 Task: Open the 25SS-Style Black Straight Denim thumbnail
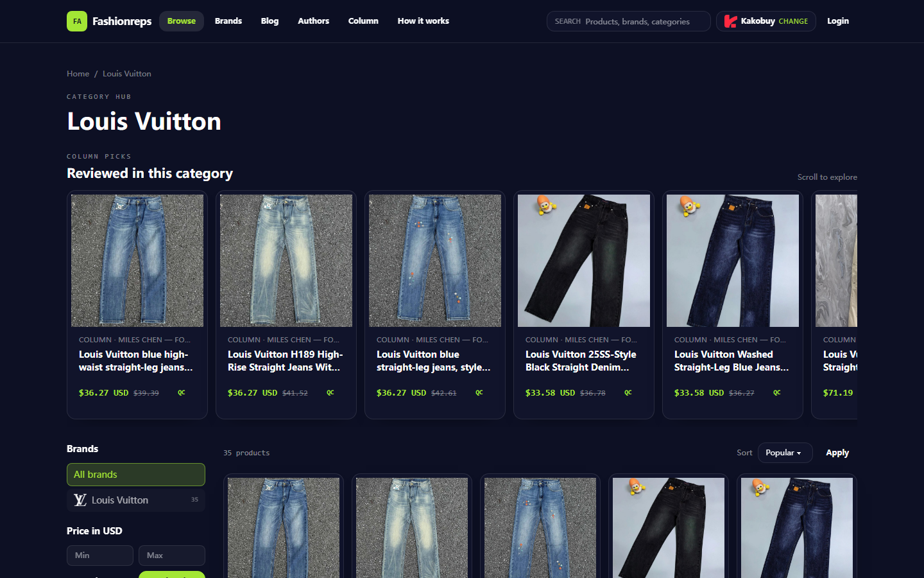pos(584,261)
